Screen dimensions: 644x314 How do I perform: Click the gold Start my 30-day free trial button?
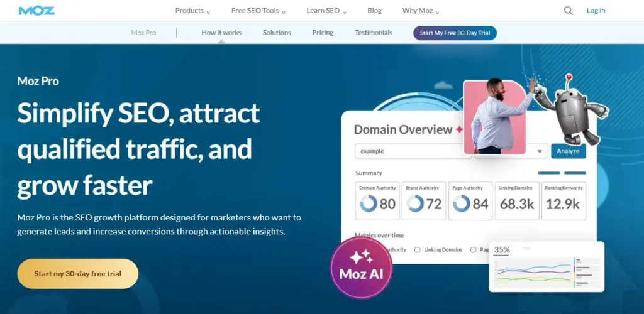click(x=78, y=274)
